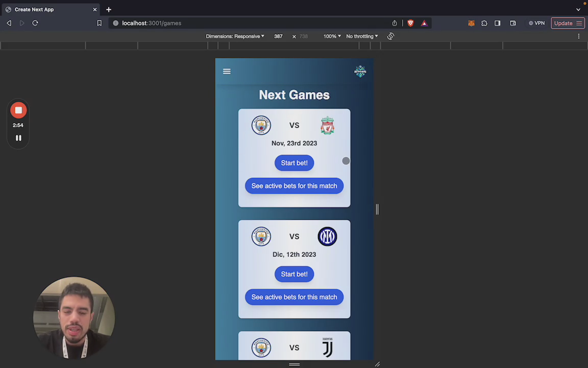This screenshot has width=588, height=368.
Task: Click the Betmakers logo in the app header
Action: (x=360, y=72)
